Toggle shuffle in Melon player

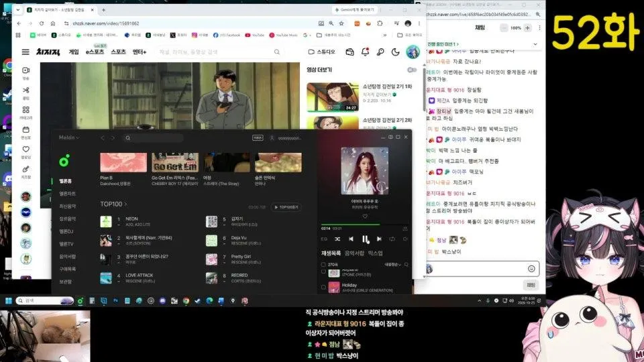[x=337, y=239]
